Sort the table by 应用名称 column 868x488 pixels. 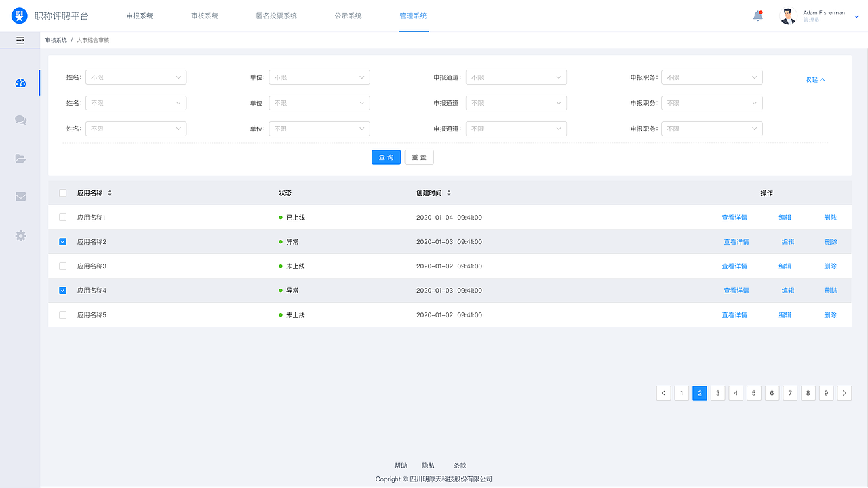point(109,192)
